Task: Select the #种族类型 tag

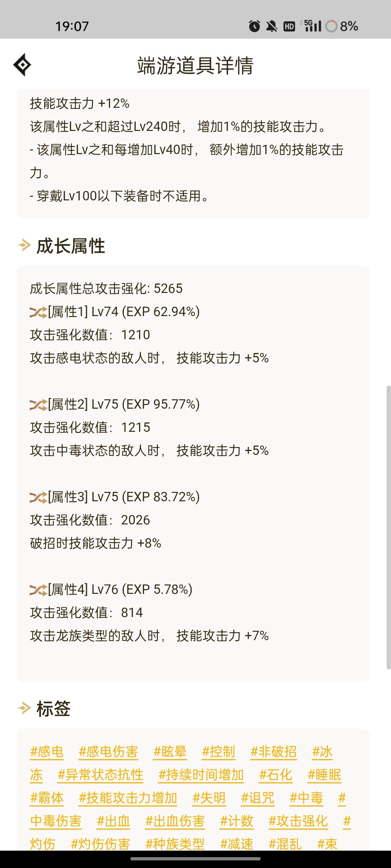Action: pos(175,844)
